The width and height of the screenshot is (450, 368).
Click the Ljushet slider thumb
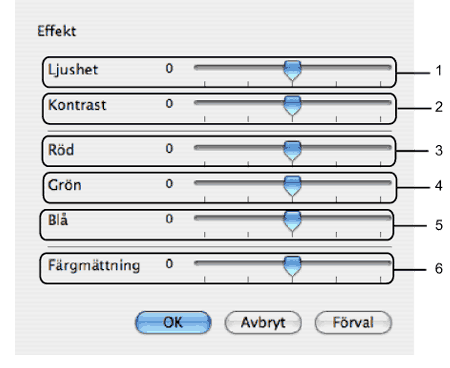tap(292, 70)
